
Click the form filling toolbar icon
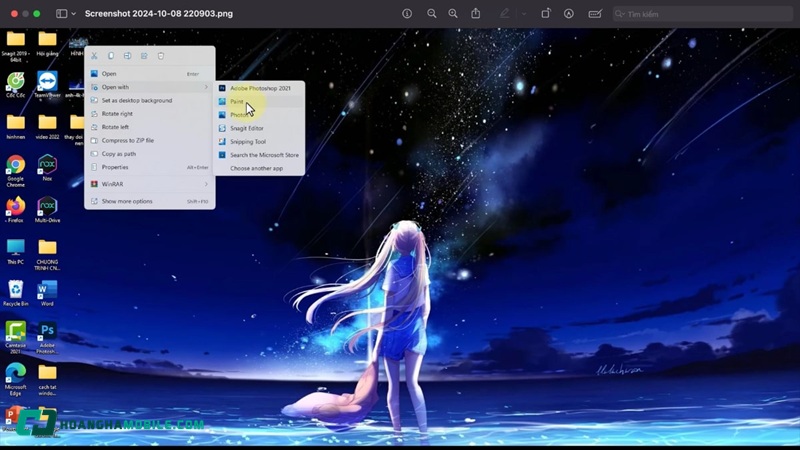595,14
